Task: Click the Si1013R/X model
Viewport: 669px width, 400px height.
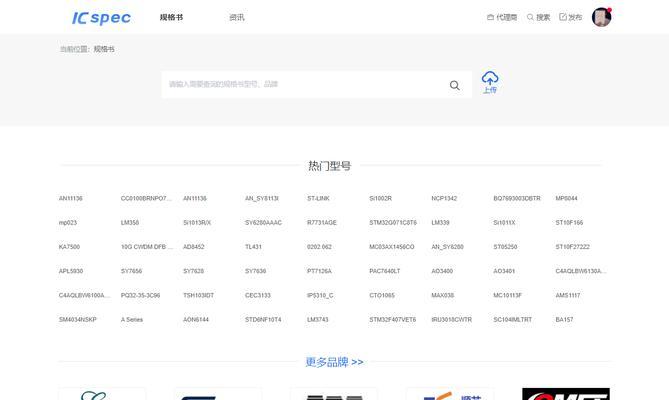Action: pos(197,223)
